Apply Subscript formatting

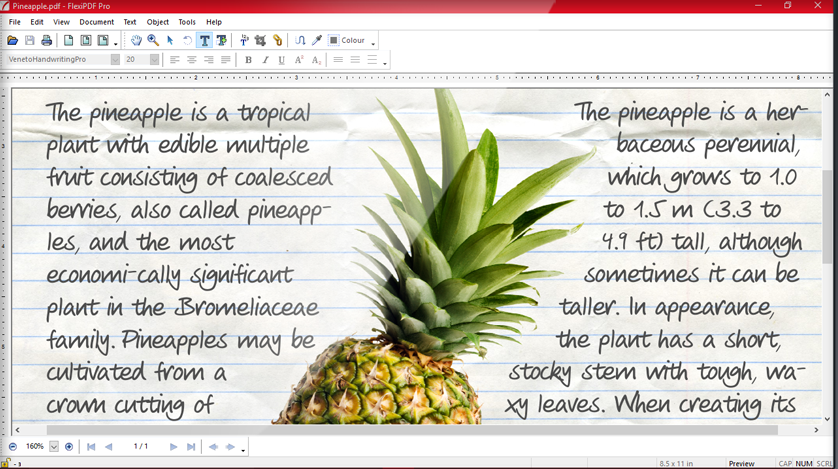pyautogui.click(x=316, y=60)
